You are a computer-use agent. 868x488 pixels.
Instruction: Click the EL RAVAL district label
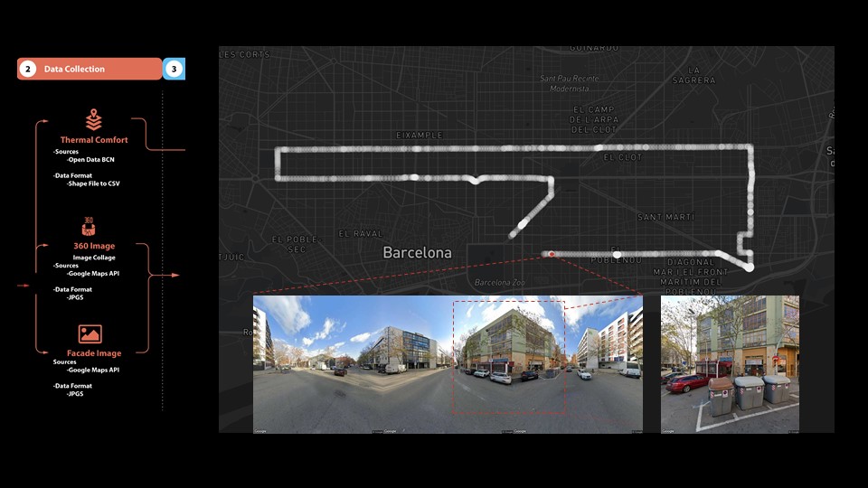361,233
